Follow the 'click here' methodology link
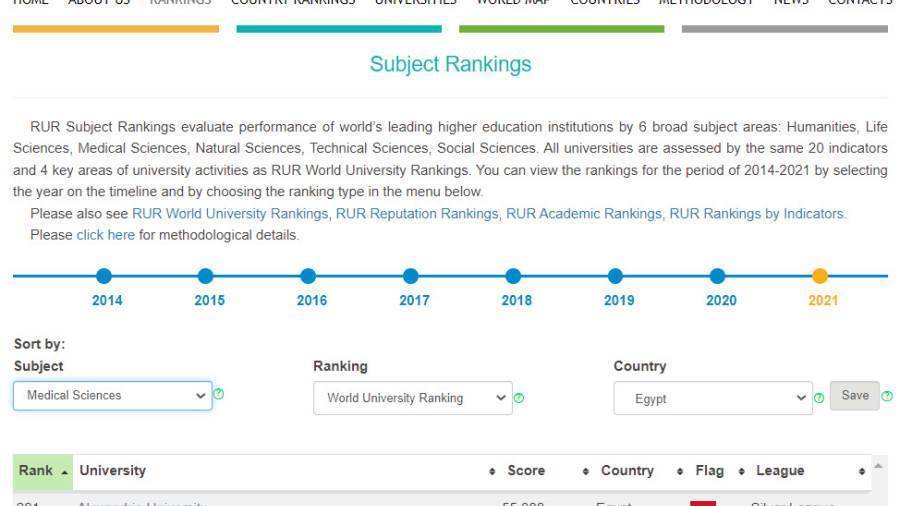 [x=106, y=235]
